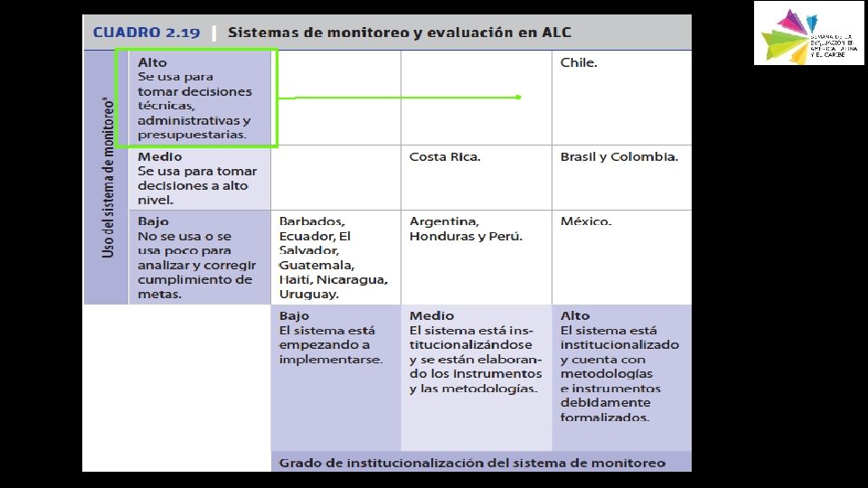Select the 'Alto' usage level cell

click(200, 98)
